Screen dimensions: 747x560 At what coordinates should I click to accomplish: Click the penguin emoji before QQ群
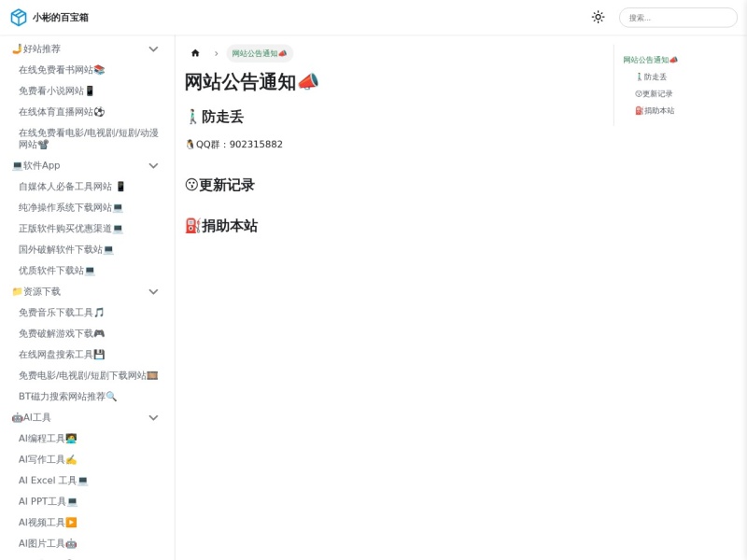(x=190, y=145)
